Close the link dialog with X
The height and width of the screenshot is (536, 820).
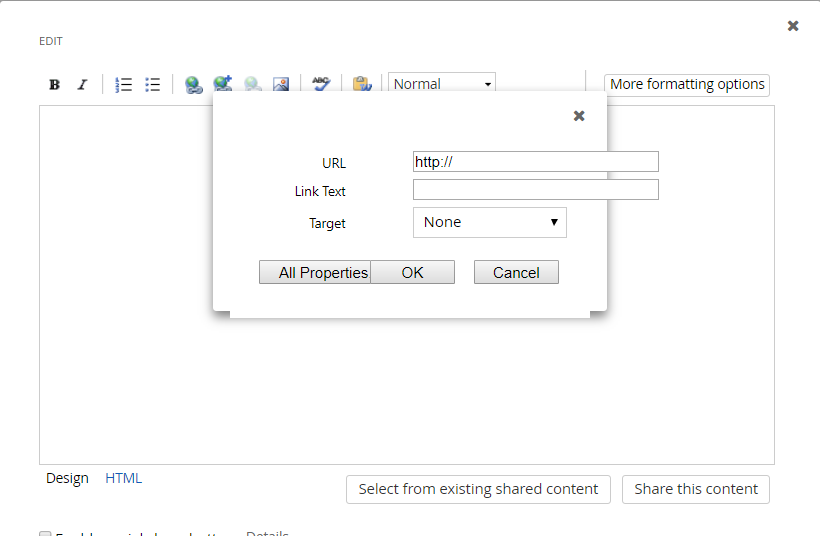point(579,116)
